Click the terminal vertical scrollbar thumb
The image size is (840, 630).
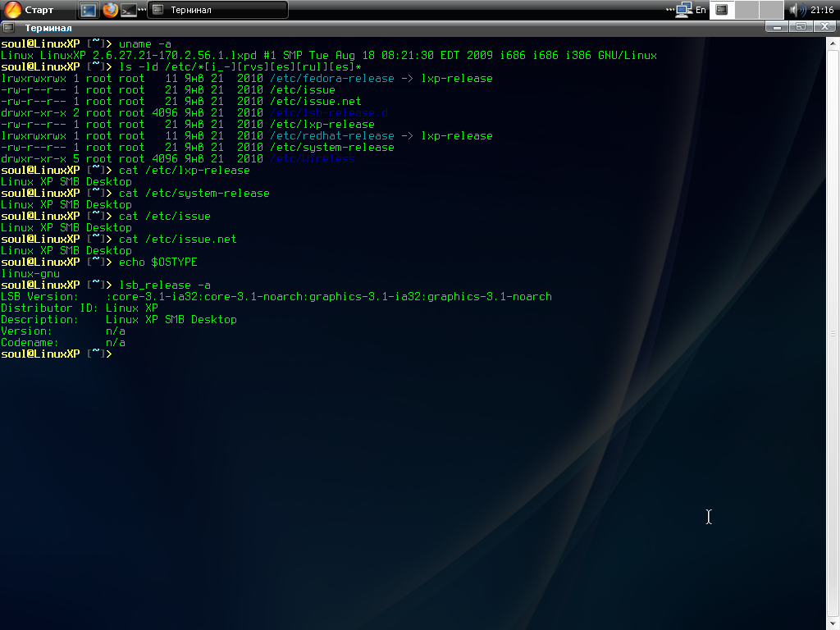[x=833, y=333]
